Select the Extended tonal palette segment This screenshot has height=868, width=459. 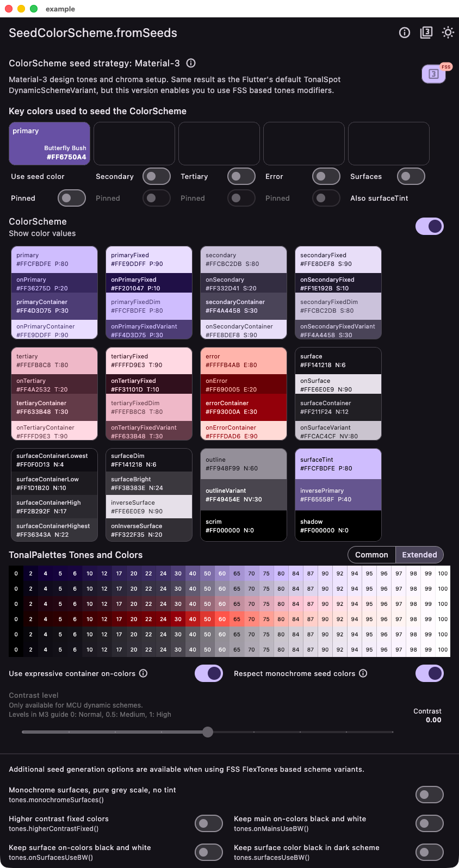click(419, 555)
